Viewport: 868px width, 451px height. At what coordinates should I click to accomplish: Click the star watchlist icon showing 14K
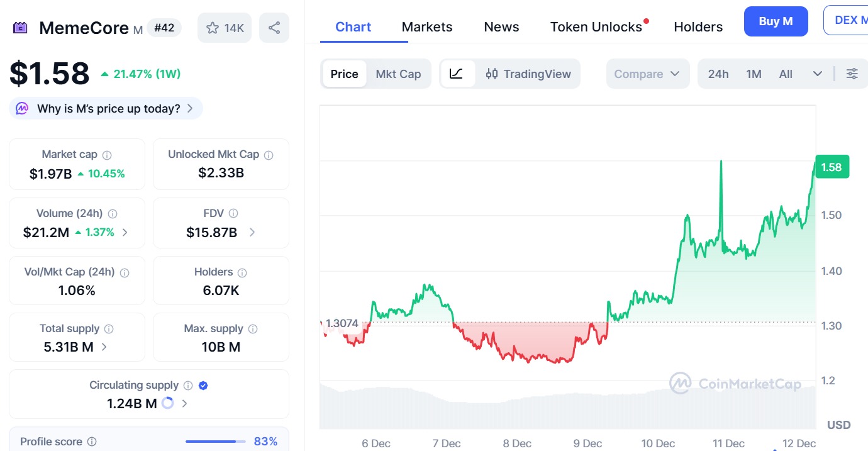coord(225,28)
